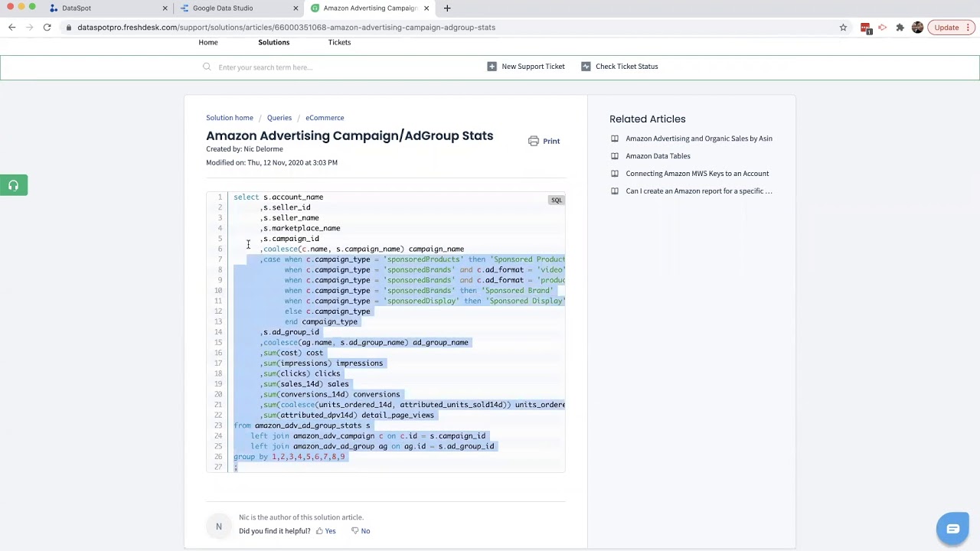
Task: Select the Amazon Advertising Campaign tab
Action: click(370, 8)
